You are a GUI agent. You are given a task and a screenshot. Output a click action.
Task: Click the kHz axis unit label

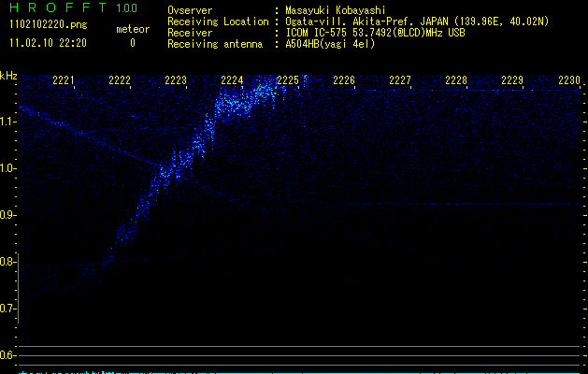(x=8, y=76)
